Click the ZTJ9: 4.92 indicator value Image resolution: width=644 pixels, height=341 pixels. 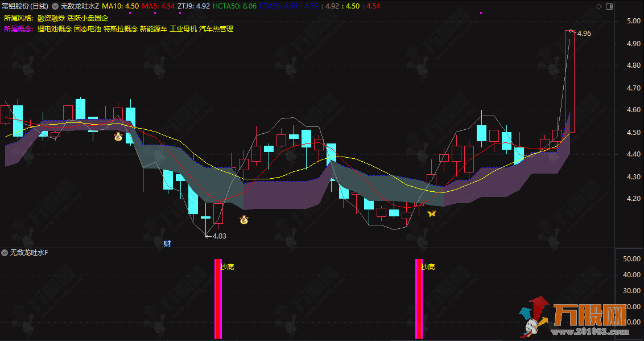[x=194, y=6]
